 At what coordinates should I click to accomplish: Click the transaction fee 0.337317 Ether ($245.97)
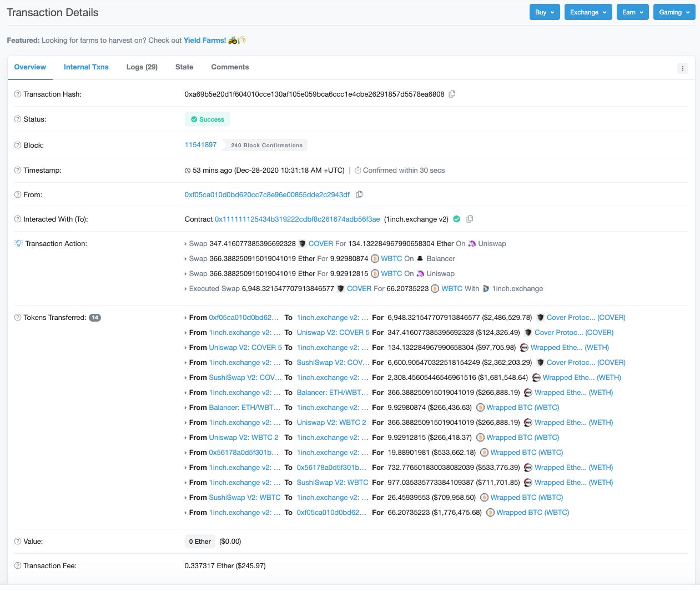tap(225, 566)
